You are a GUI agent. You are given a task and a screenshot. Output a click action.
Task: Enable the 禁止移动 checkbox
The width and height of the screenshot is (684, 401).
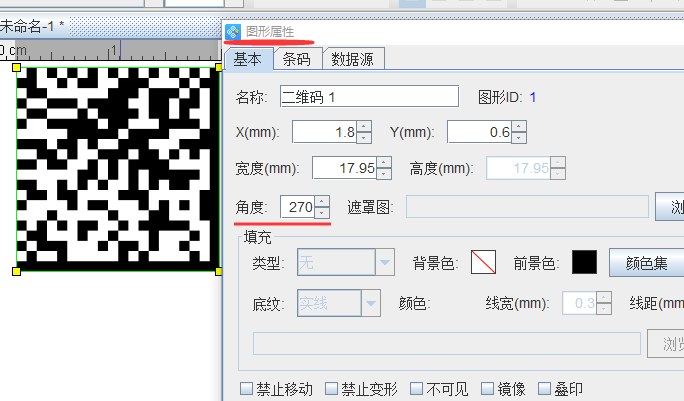click(247, 389)
